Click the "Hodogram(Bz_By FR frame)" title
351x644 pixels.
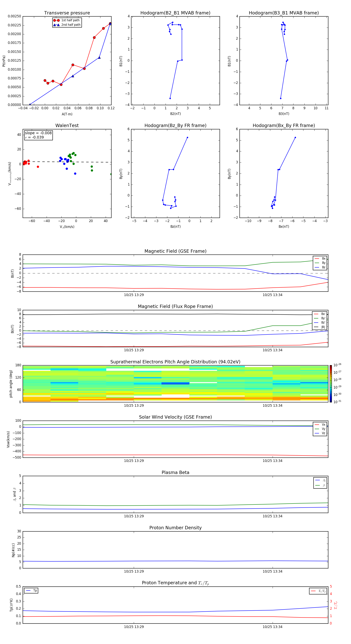click(175, 125)
